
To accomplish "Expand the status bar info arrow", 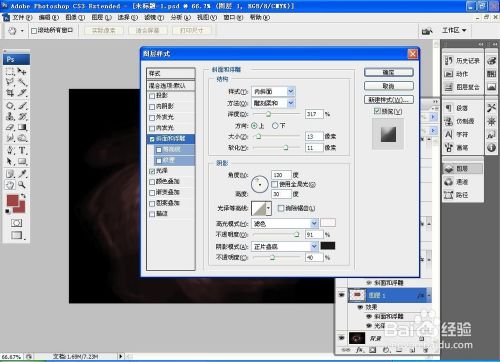I will click(x=120, y=356).
